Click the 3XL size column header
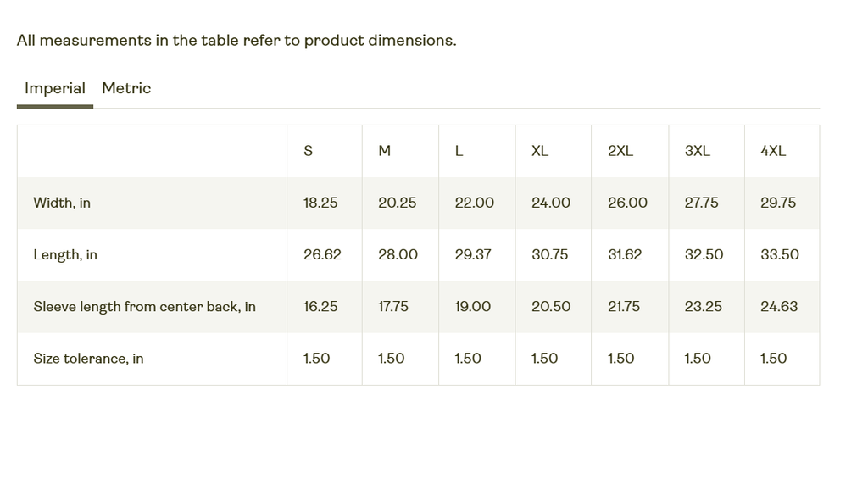 tap(698, 151)
